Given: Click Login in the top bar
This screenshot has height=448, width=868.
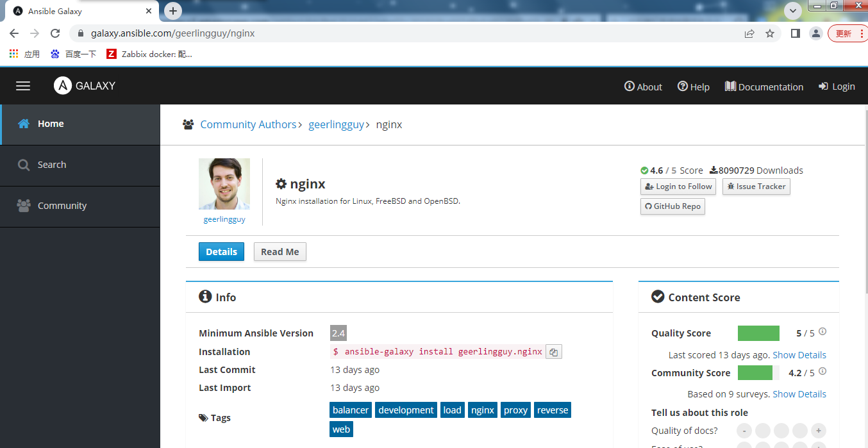Looking at the screenshot, I should [x=837, y=87].
